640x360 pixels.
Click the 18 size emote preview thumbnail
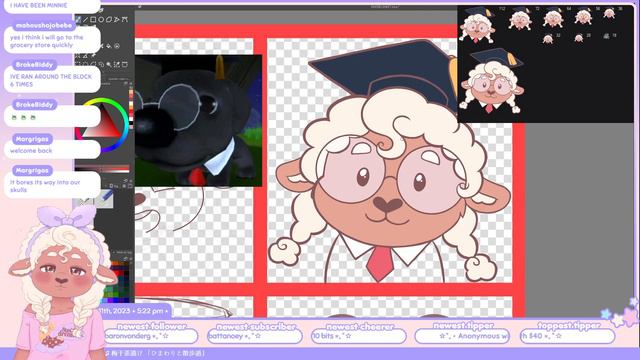607,36
